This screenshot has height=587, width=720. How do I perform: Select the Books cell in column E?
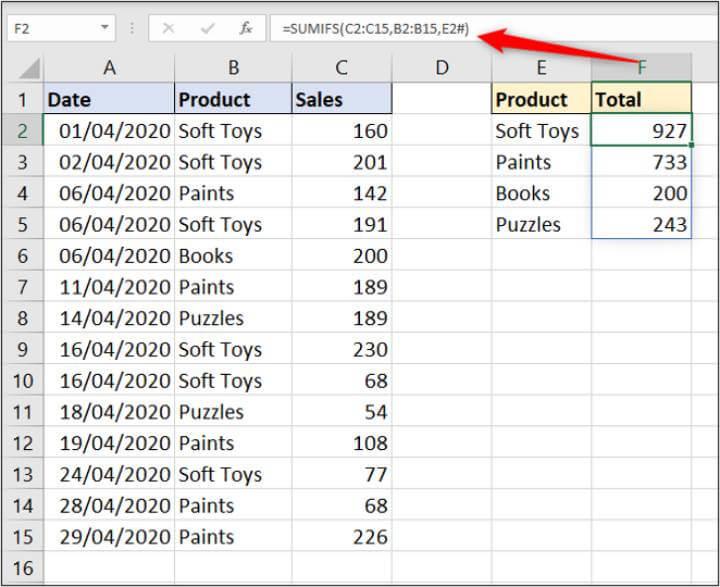541,194
